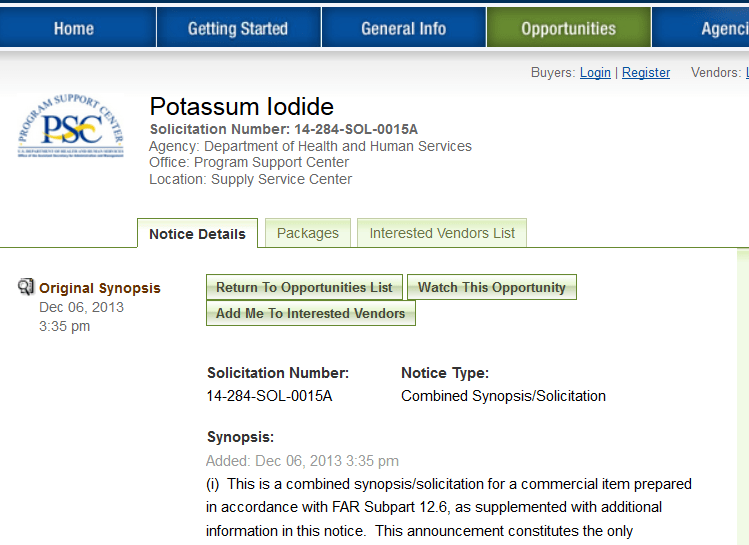
Task: Open the Home navigation tab
Action: click(74, 28)
